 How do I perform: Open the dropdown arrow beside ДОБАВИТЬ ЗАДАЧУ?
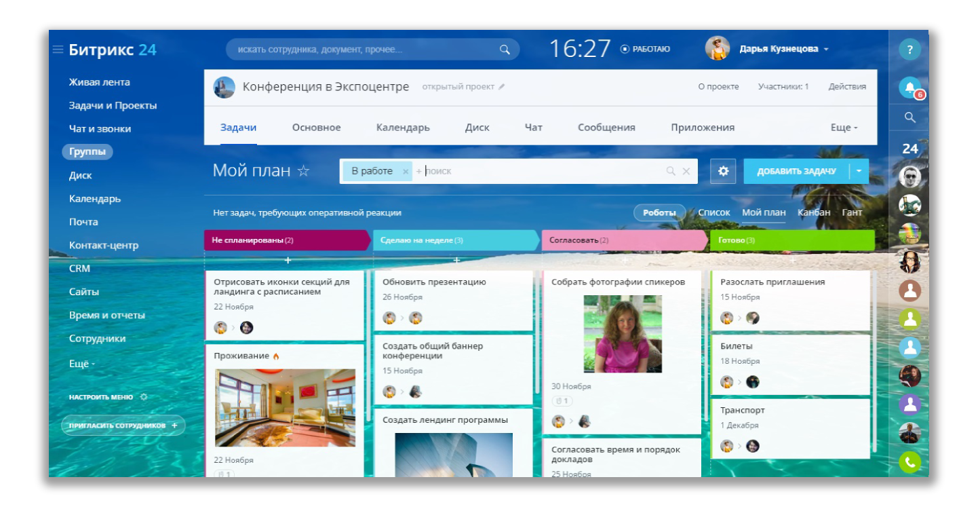coord(859,172)
